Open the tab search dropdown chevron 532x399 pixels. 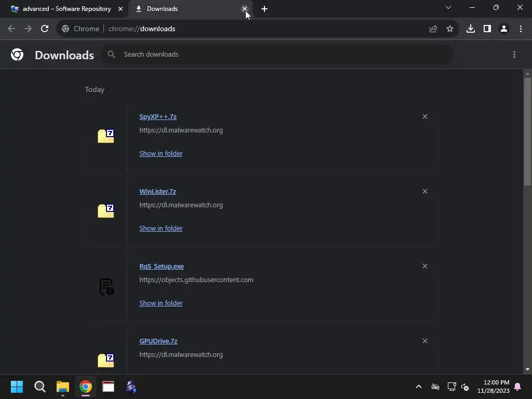pyautogui.click(x=448, y=7)
